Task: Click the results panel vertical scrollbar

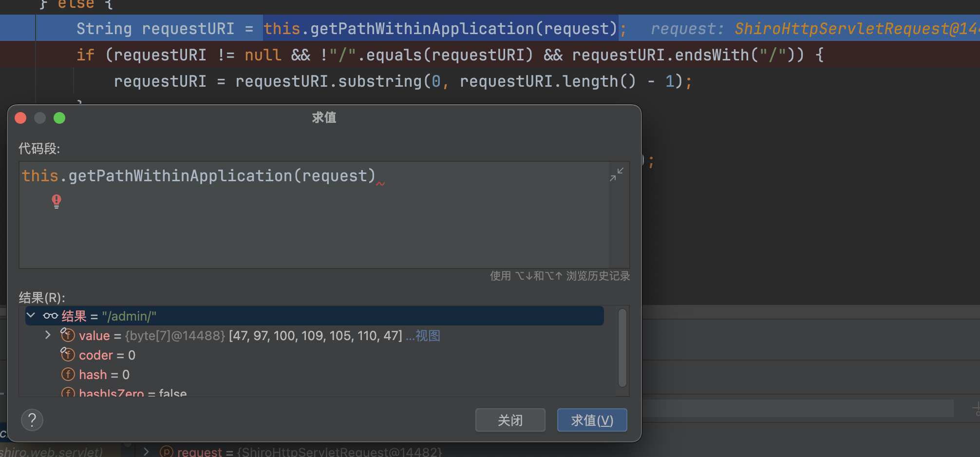Action: (x=622, y=347)
